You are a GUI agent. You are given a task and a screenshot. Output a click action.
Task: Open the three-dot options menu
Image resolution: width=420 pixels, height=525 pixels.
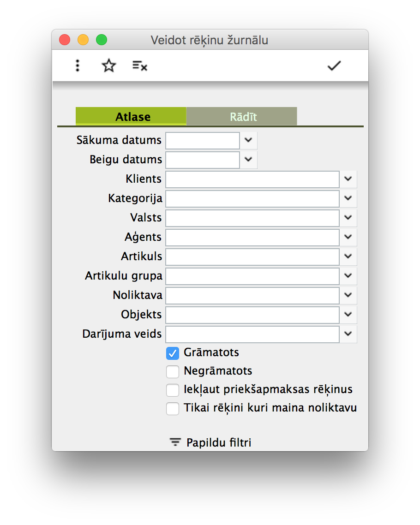pyautogui.click(x=78, y=66)
